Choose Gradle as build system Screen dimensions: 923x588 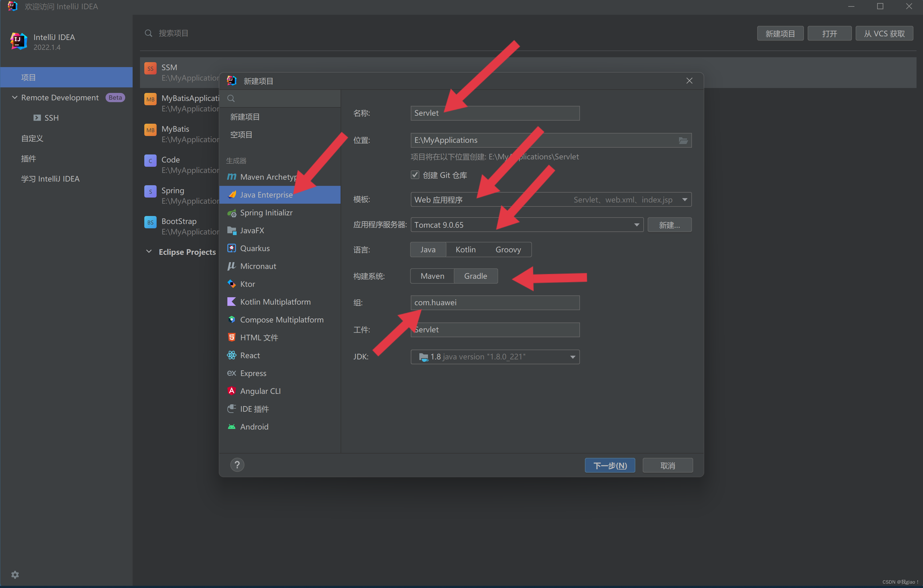[x=476, y=276]
